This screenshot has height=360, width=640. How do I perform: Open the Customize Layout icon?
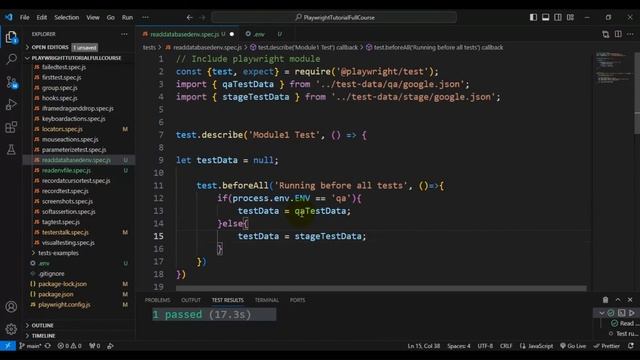pos(570,17)
